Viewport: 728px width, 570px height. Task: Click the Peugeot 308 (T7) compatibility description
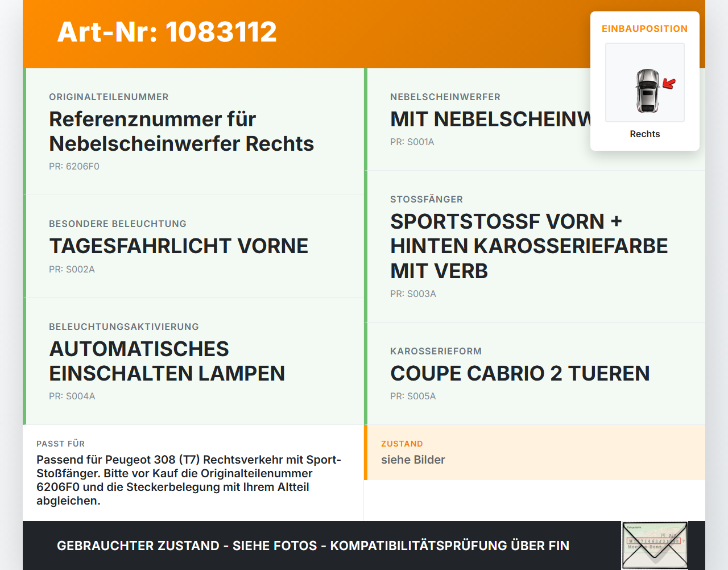(x=189, y=480)
